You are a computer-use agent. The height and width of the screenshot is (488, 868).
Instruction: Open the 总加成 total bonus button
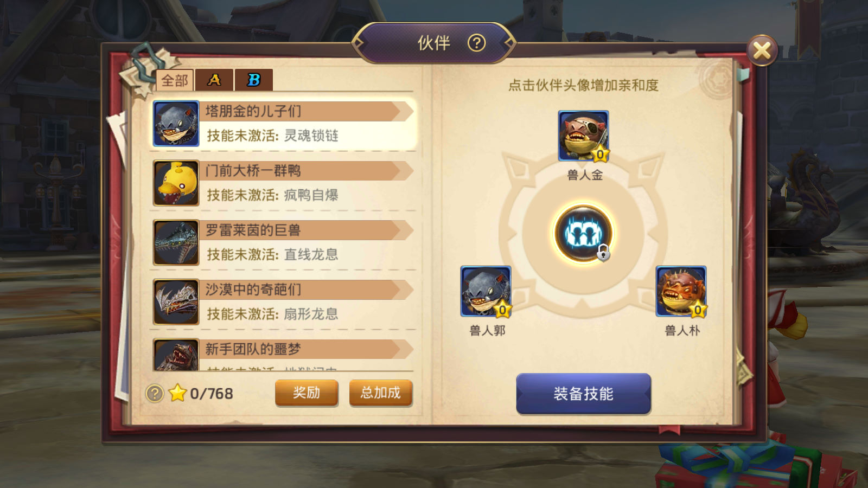click(x=381, y=393)
